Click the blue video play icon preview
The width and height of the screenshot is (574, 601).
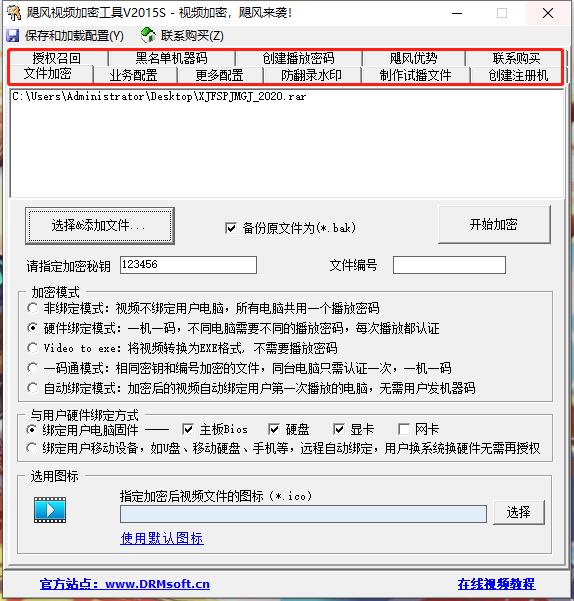click(50, 510)
